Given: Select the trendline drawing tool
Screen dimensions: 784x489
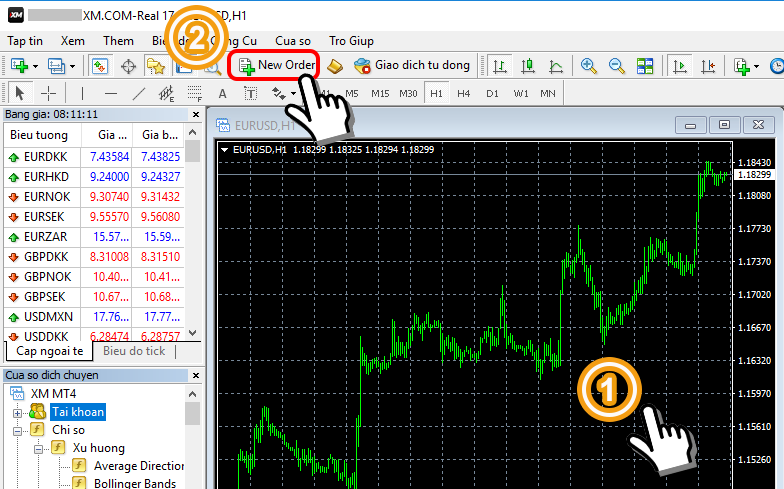Looking at the screenshot, I should pyautogui.click(x=139, y=93).
